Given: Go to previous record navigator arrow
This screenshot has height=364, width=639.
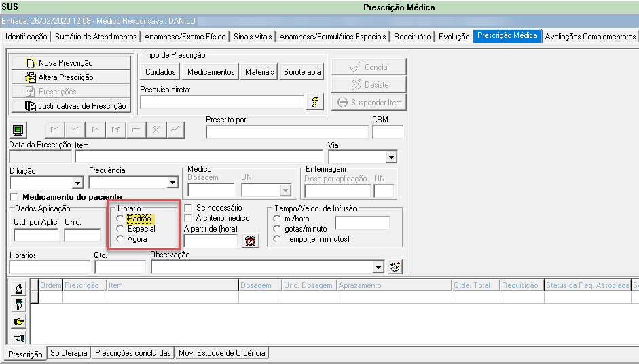Looking at the screenshot, I should [75, 130].
